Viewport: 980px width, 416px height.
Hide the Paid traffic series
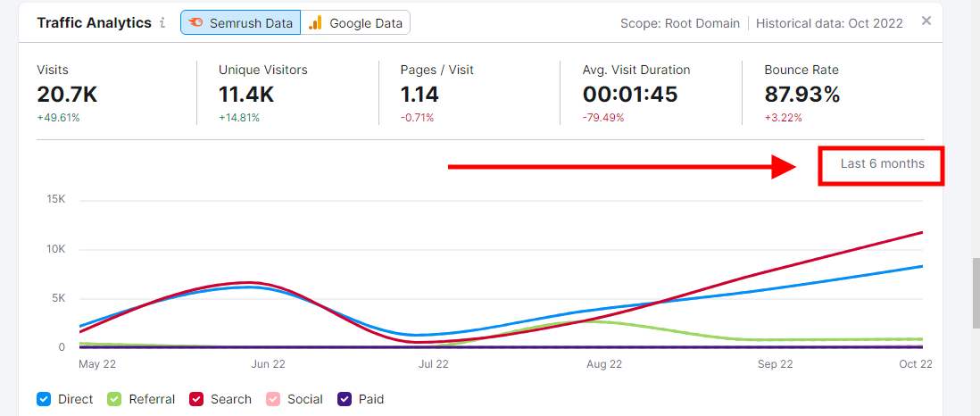(x=345, y=399)
